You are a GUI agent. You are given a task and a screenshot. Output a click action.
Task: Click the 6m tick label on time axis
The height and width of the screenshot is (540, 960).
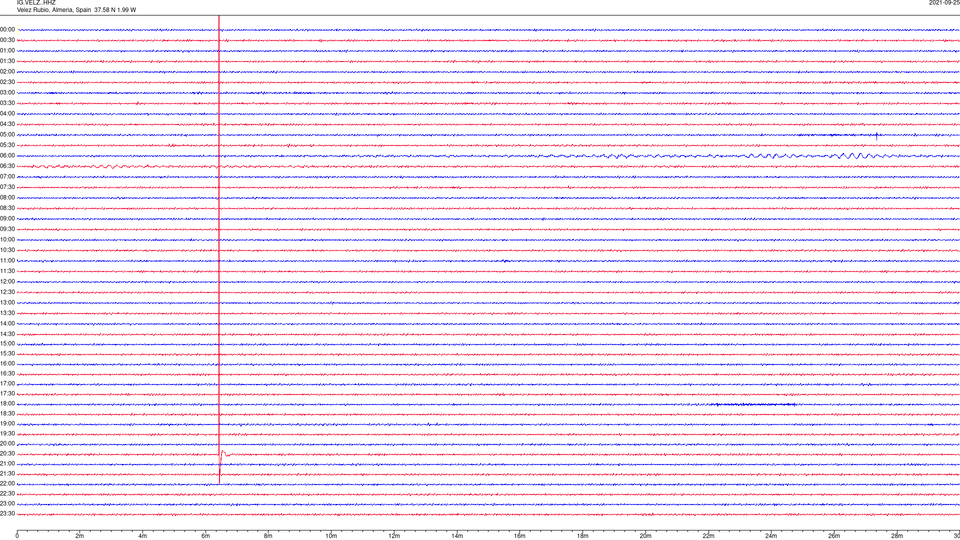[x=205, y=536]
